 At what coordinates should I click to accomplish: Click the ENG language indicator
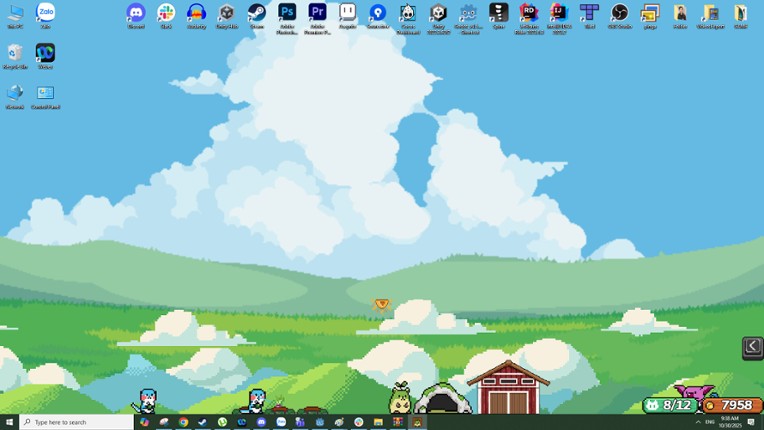point(710,422)
